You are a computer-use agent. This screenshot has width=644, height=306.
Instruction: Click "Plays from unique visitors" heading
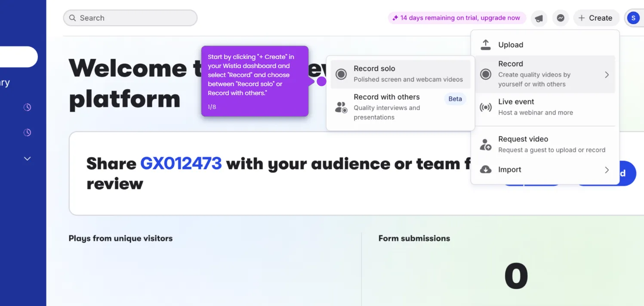click(x=120, y=238)
